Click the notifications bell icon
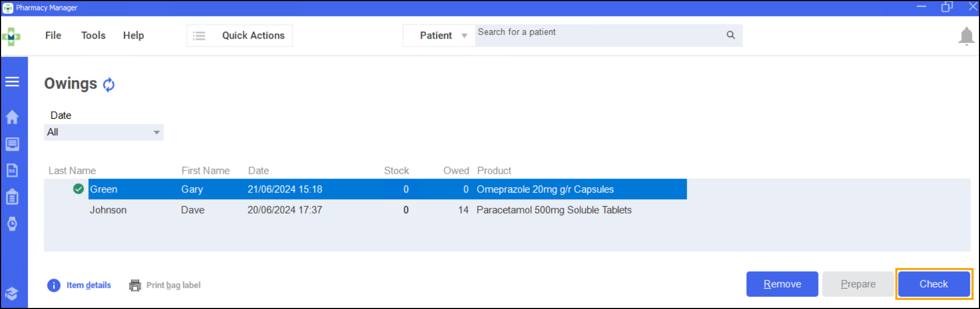Viewport: 980px width, 309px height. [x=966, y=36]
